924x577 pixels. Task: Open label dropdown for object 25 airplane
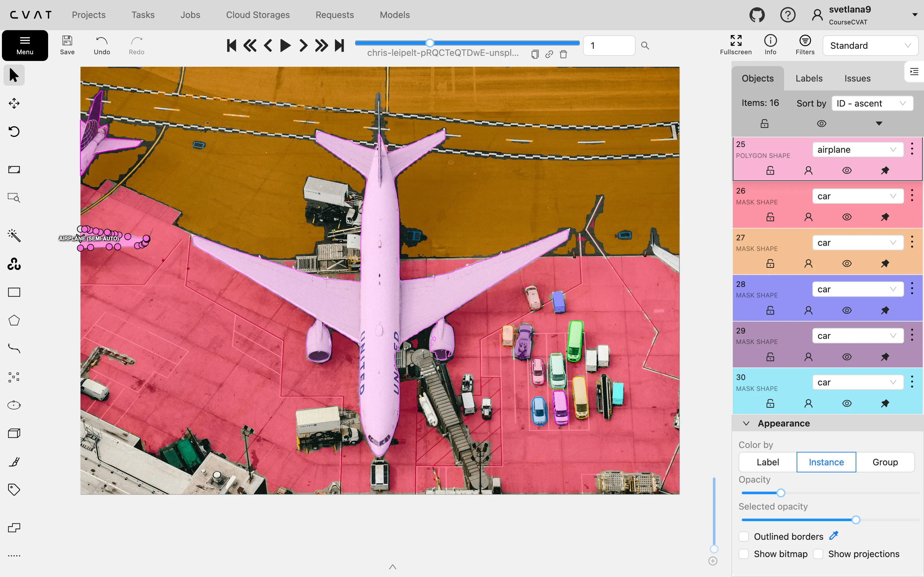(857, 150)
